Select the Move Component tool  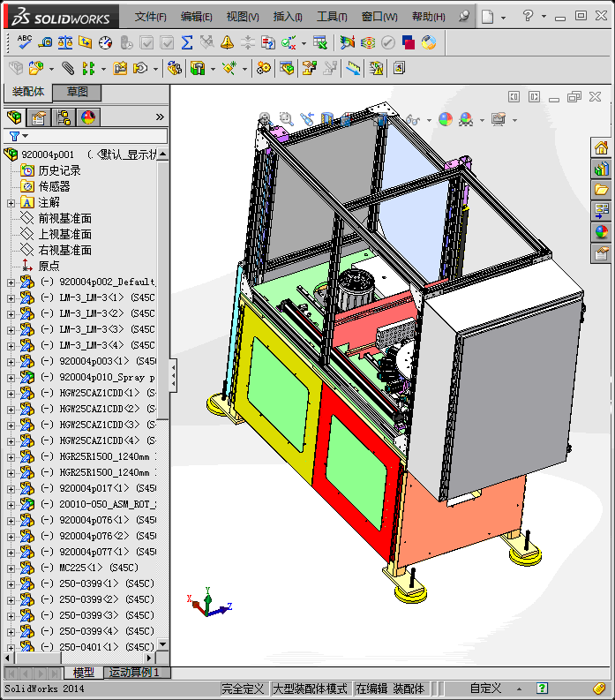(x=140, y=68)
